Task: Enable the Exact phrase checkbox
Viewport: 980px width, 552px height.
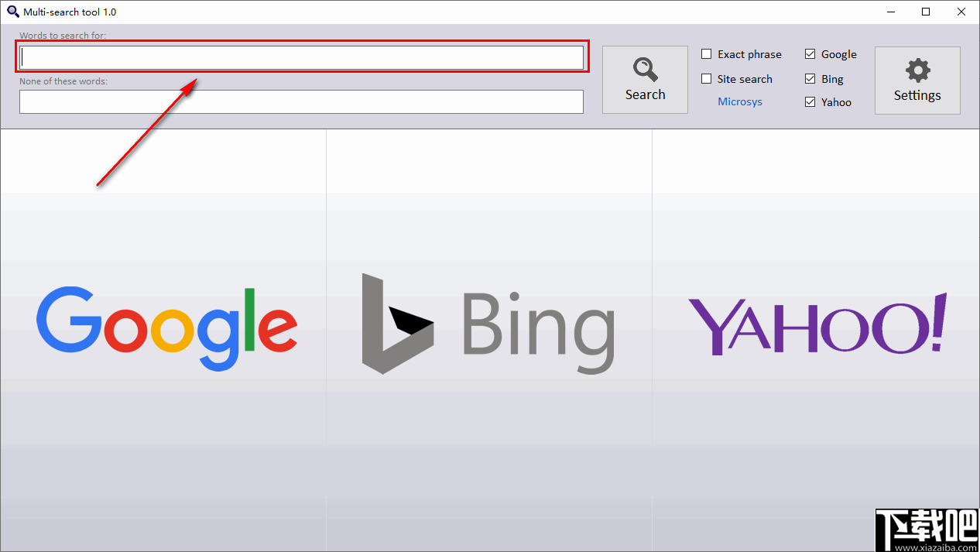Action: (706, 54)
